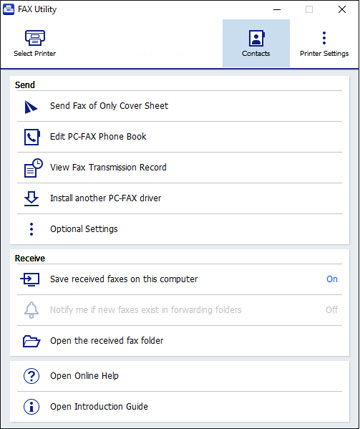The image size is (360, 429).
Task: Click the open folder icon
Action: [x=31, y=341]
